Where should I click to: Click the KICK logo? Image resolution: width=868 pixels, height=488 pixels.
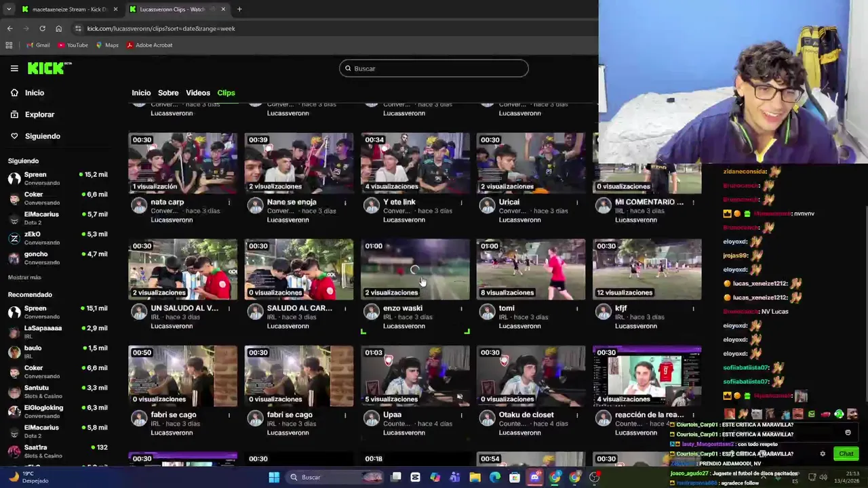tap(49, 68)
